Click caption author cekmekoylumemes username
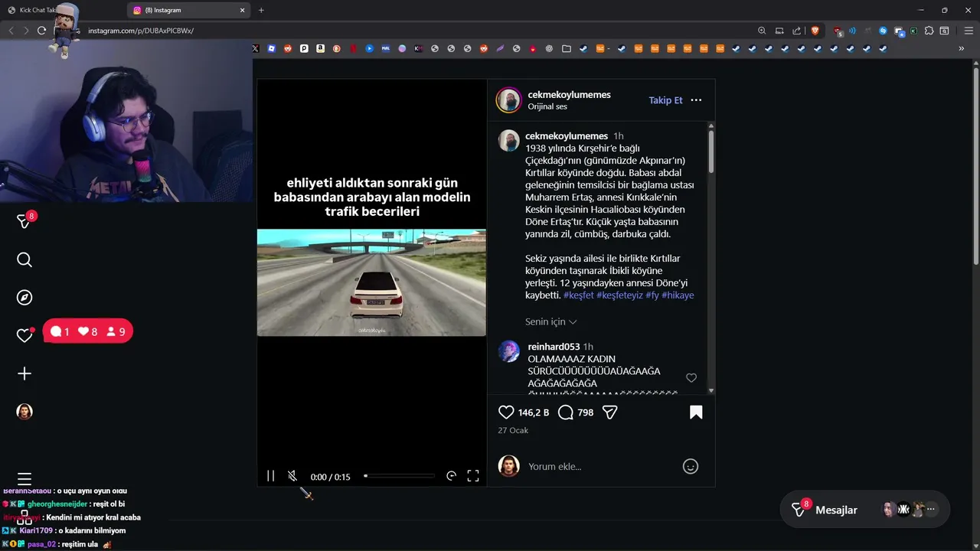The height and width of the screenshot is (551, 980). tap(567, 136)
